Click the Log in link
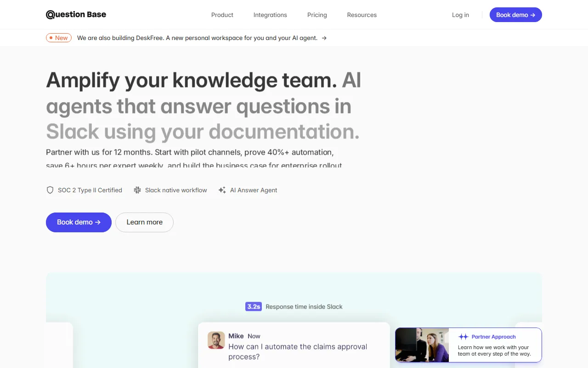The image size is (588, 368). click(460, 15)
